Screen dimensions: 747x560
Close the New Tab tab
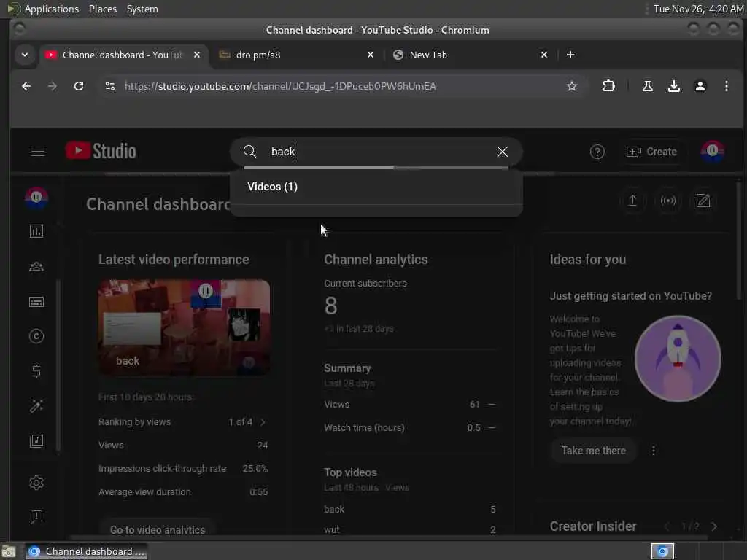[x=544, y=55]
